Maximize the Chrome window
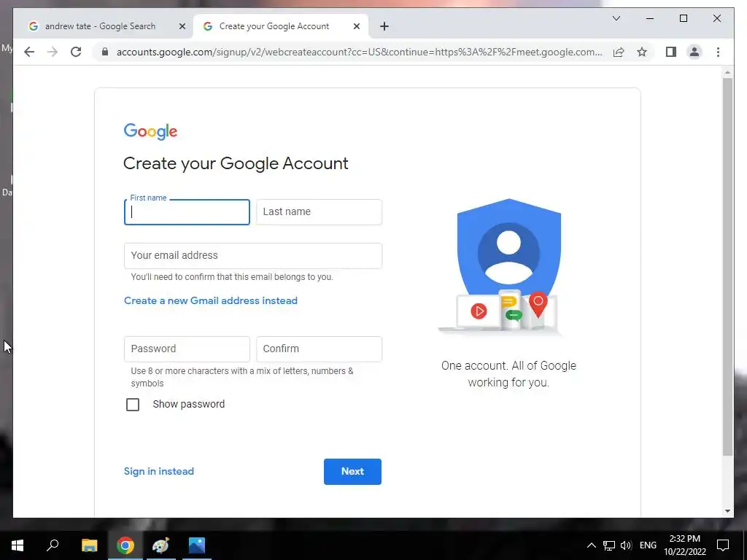Image resolution: width=747 pixels, height=560 pixels. coord(683,18)
